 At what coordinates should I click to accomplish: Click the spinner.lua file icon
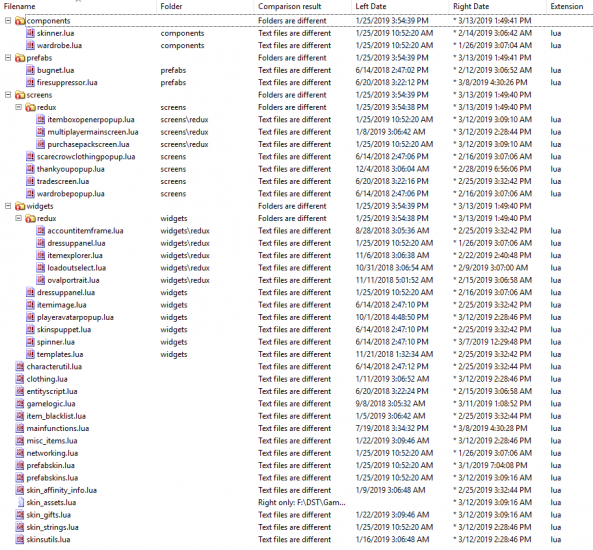[30, 342]
